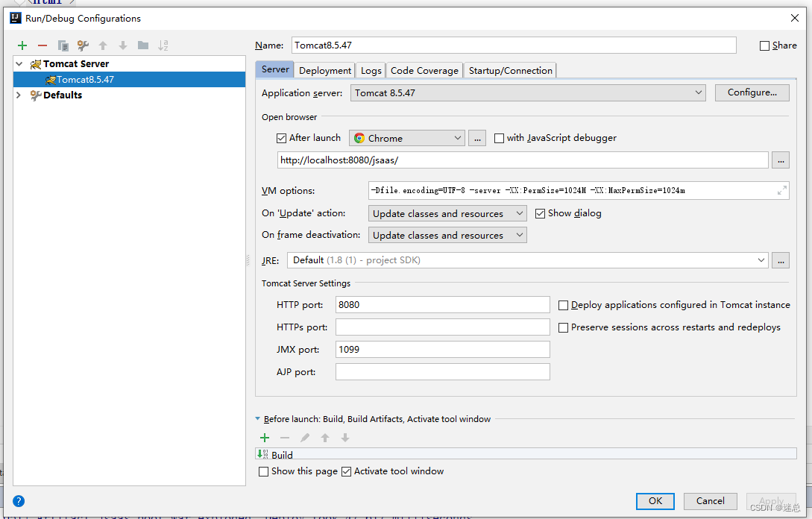Enable Deploy applications configured in Tomcat instance
Viewport: 812px width, 519px height.
(x=564, y=306)
